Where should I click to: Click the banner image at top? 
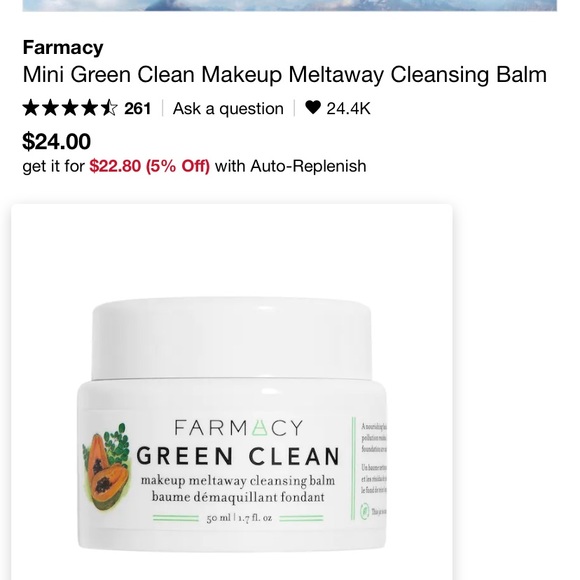290,5
